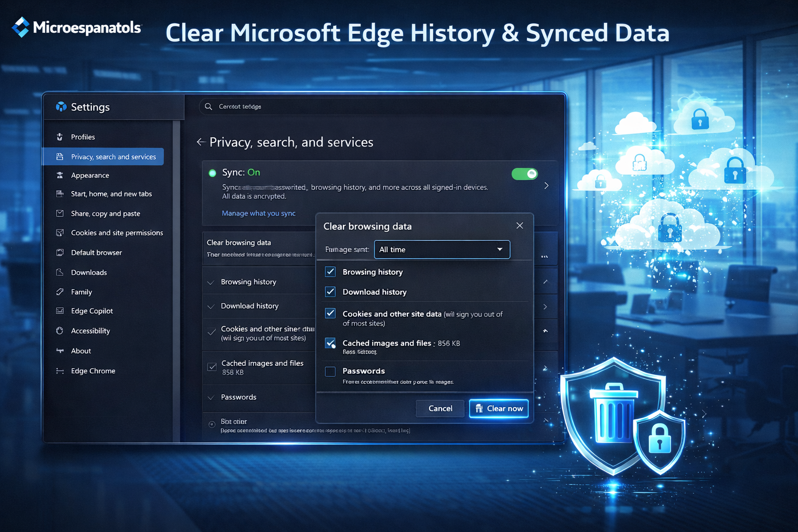Open the All time range dropdown
The height and width of the screenshot is (532, 798).
442,249
